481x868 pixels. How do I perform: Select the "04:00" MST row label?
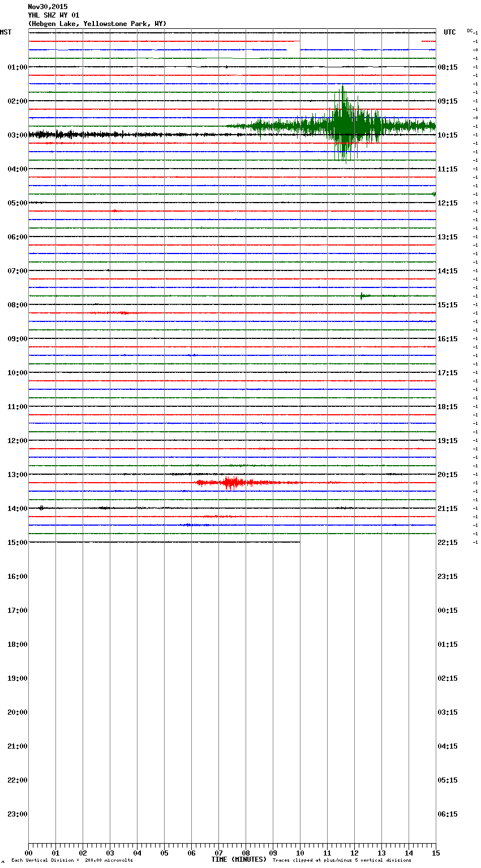coord(18,169)
